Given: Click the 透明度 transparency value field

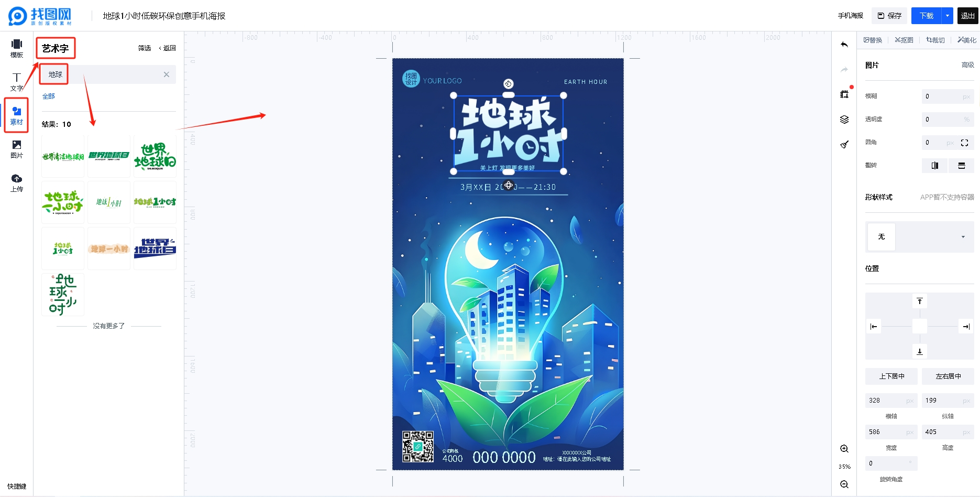Looking at the screenshot, I should click(x=948, y=120).
